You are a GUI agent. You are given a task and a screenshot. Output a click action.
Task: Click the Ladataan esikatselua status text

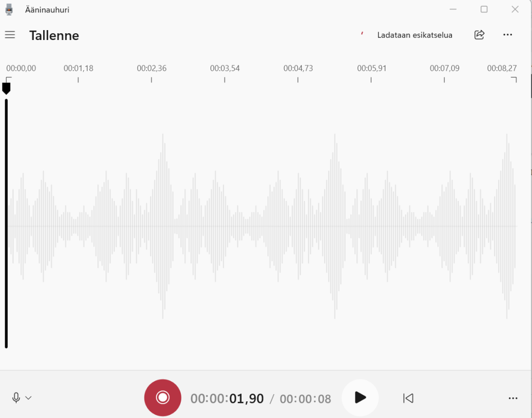tap(414, 35)
